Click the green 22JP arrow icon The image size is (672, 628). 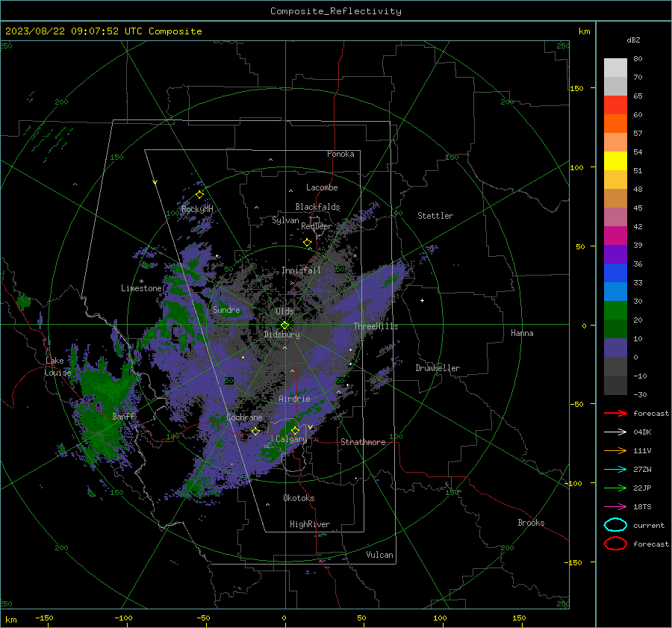pos(615,488)
